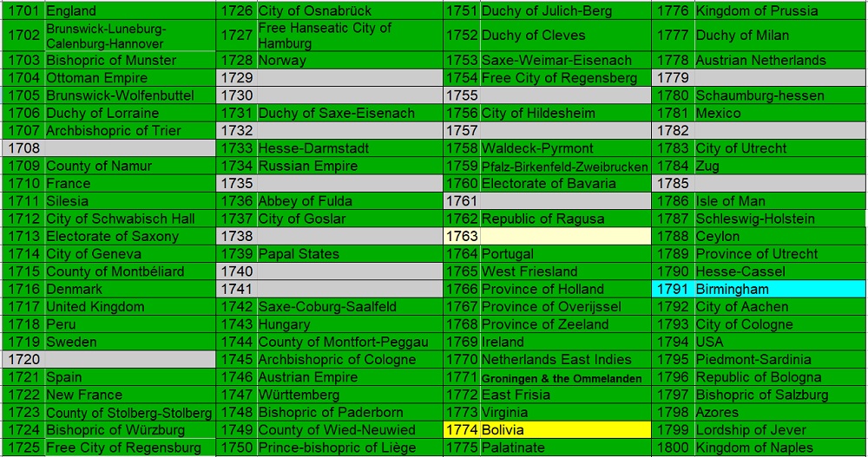Click City of Osnabrück cell

click(349, 10)
